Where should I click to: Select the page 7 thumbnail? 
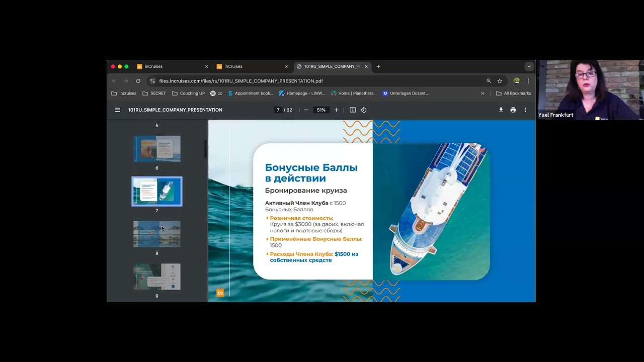coord(157,192)
